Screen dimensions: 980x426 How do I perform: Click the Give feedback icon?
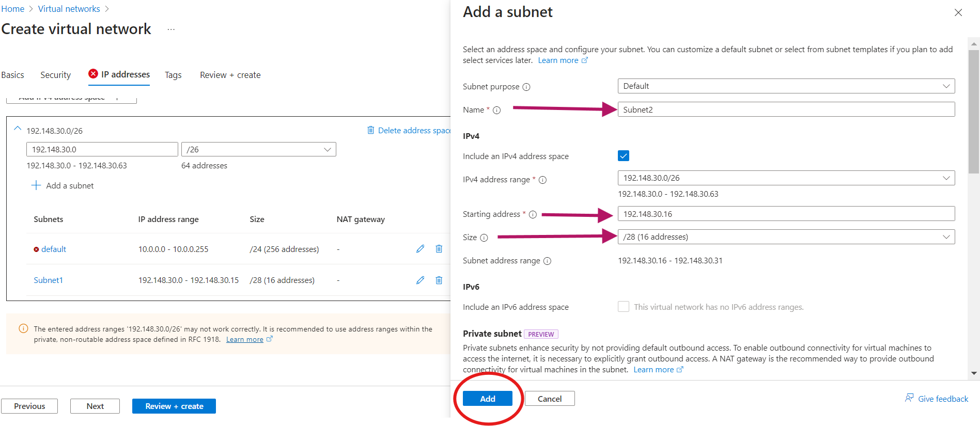pos(909,398)
